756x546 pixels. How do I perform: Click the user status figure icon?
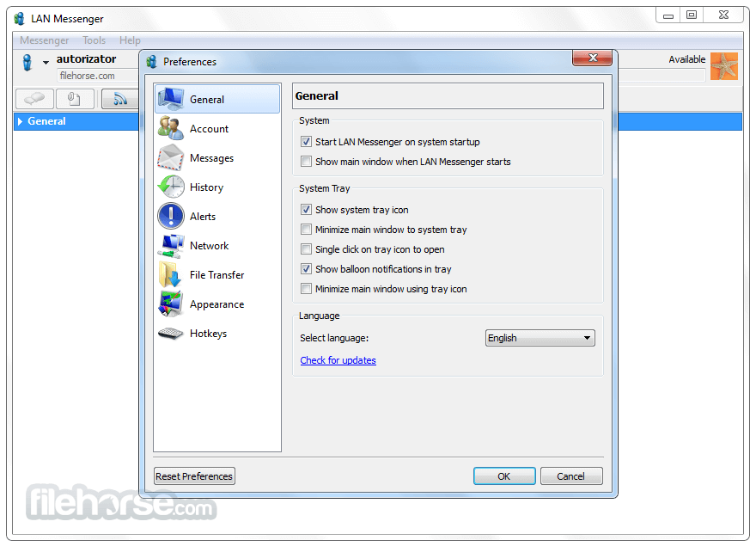point(27,62)
